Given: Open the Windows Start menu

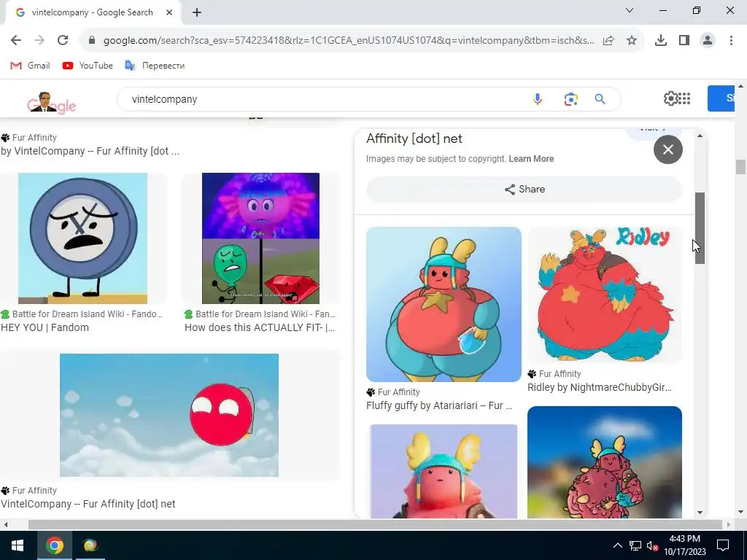Looking at the screenshot, I should (x=18, y=545).
